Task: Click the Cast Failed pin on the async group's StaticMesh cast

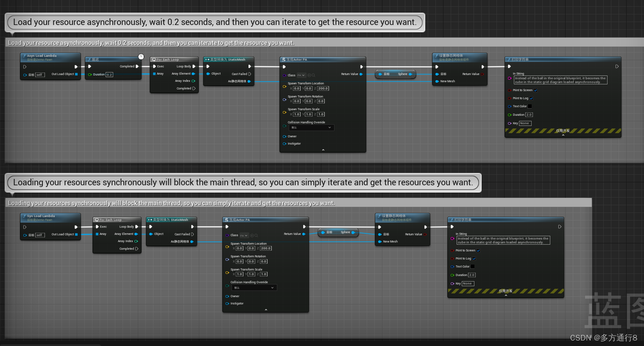Action: (x=250, y=74)
